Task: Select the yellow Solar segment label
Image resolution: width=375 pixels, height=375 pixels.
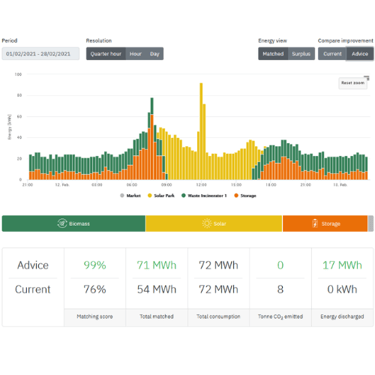Action: (220, 224)
